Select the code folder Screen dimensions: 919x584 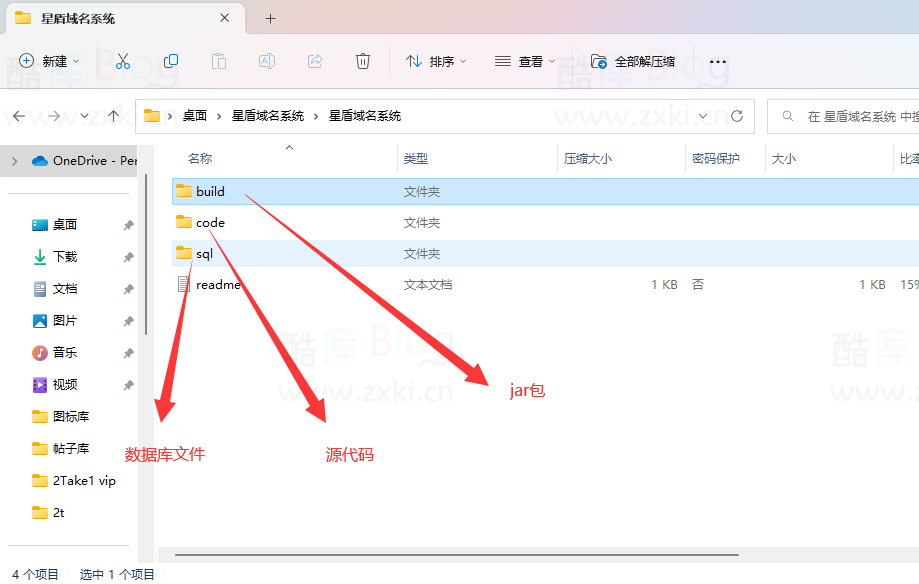[210, 222]
